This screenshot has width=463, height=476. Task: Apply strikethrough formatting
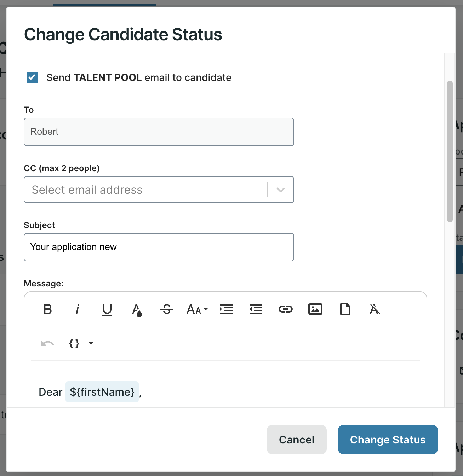pyautogui.click(x=167, y=309)
